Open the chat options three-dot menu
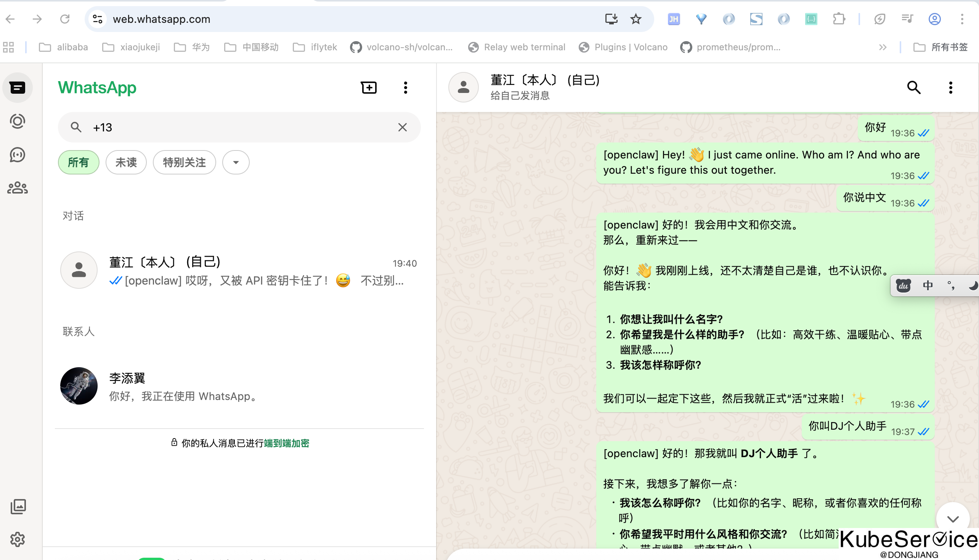The image size is (979, 560). [950, 88]
